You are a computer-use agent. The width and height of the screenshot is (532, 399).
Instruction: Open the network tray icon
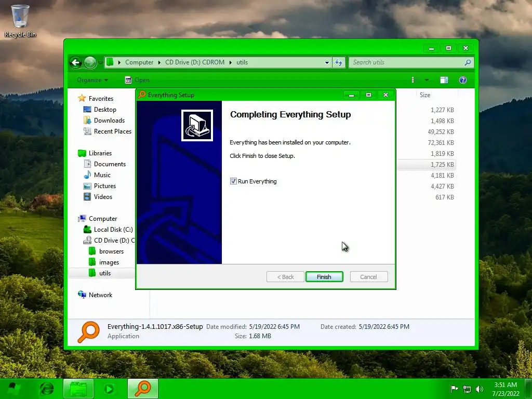tap(467, 389)
